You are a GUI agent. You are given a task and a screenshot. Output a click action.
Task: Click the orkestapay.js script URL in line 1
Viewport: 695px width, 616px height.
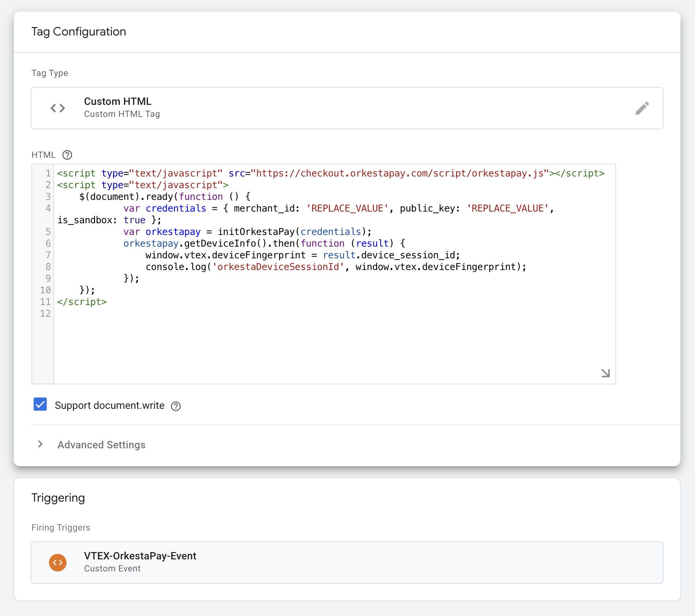pyautogui.click(x=400, y=173)
